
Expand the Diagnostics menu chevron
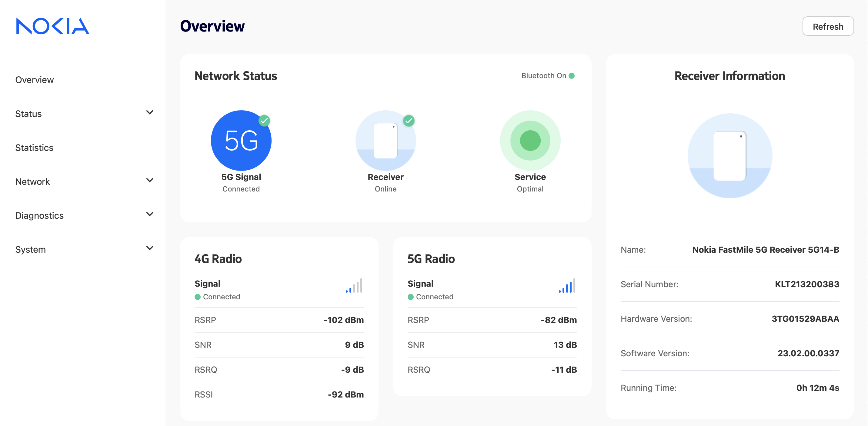[150, 214]
